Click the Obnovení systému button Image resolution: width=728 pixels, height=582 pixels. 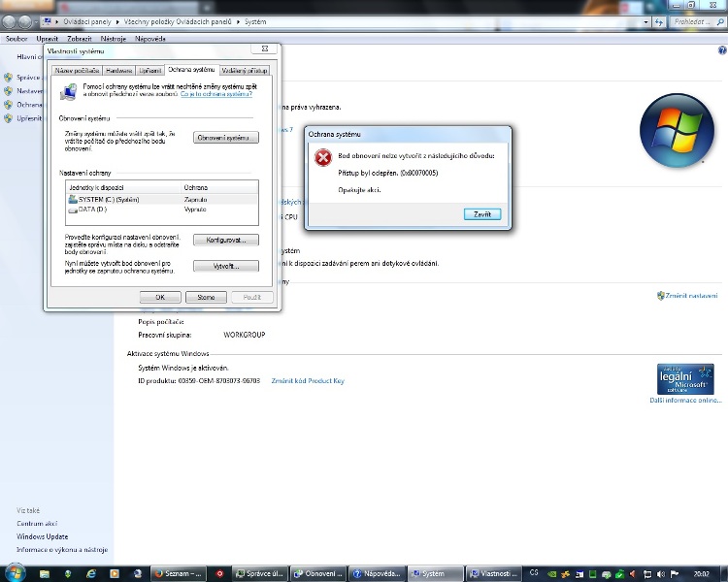(226, 138)
